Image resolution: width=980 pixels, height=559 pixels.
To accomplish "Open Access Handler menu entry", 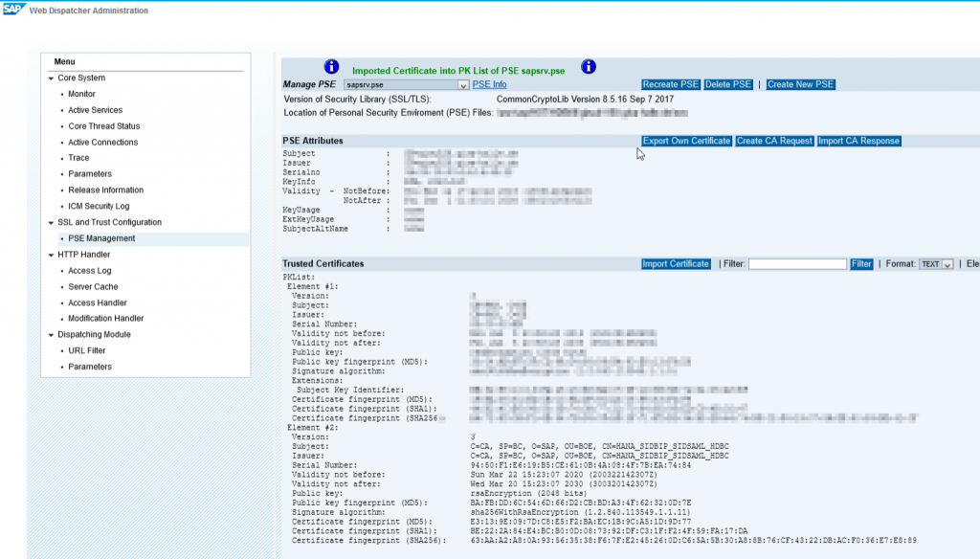I will click(x=98, y=302).
